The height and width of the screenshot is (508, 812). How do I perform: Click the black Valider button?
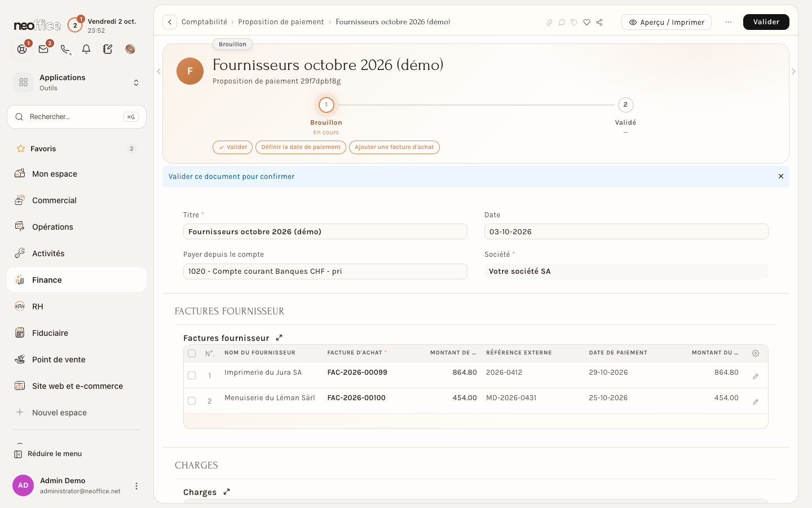tap(766, 22)
